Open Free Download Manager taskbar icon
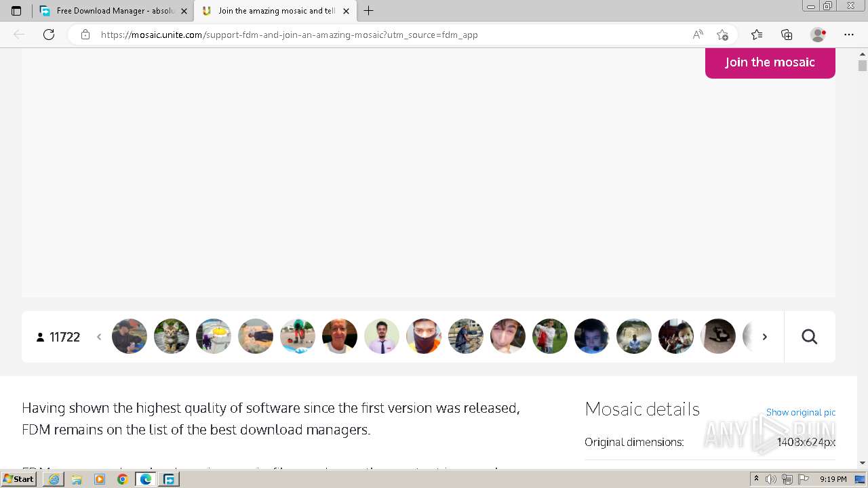This screenshot has width=868, height=488. point(169,479)
